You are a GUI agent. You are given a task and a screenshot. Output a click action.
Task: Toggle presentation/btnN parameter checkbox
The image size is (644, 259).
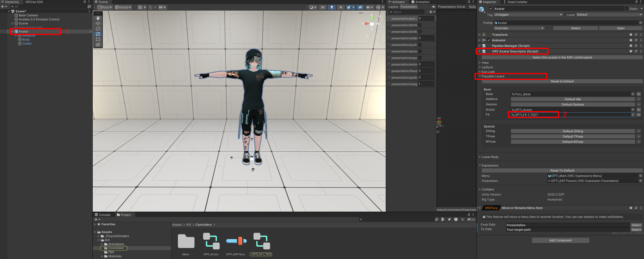pyautogui.click(x=420, y=25)
